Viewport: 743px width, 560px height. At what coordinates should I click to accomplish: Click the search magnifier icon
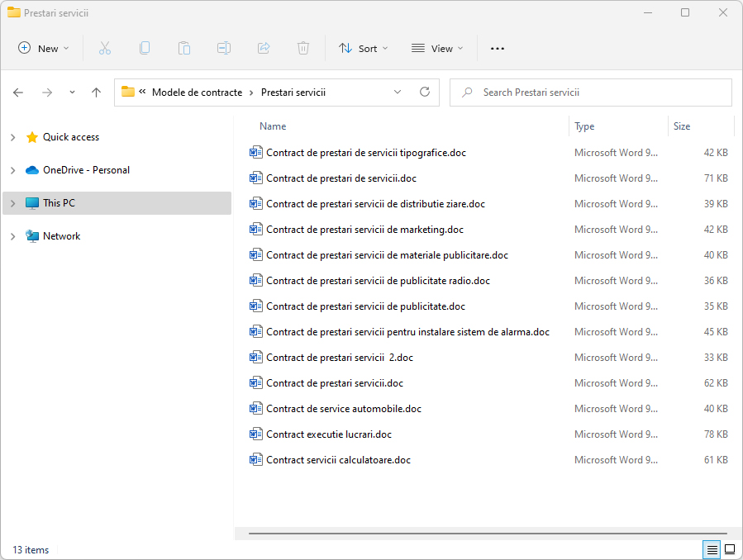467,93
